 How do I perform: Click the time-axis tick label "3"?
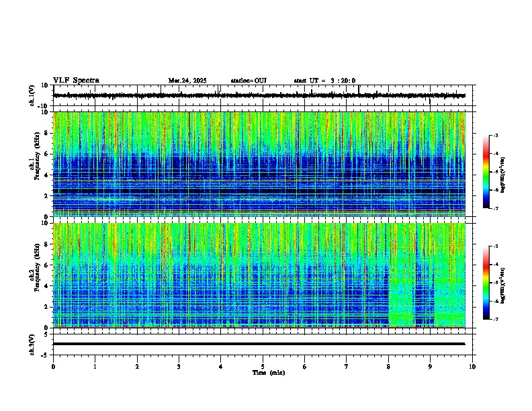[x=179, y=367]
